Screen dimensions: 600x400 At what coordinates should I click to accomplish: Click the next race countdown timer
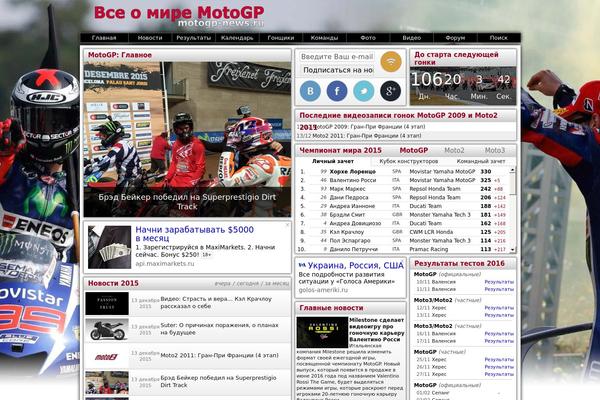463,86
